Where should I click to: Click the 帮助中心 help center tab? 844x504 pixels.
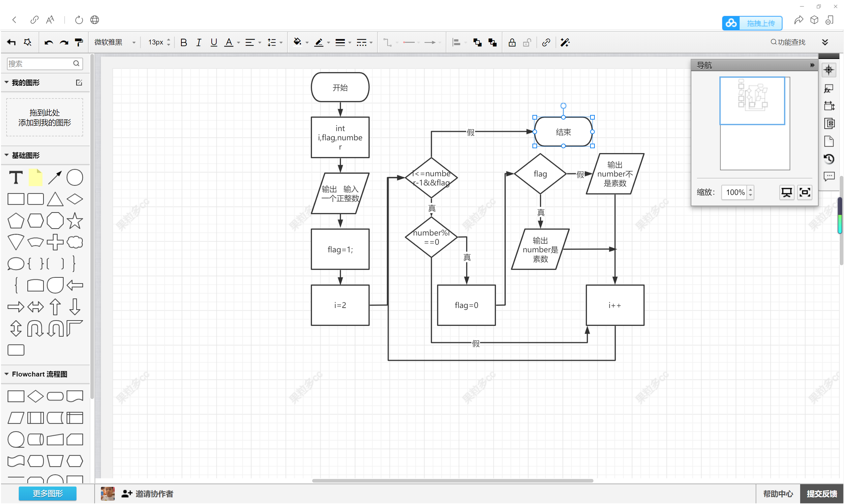pyautogui.click(x=778, y=493)
